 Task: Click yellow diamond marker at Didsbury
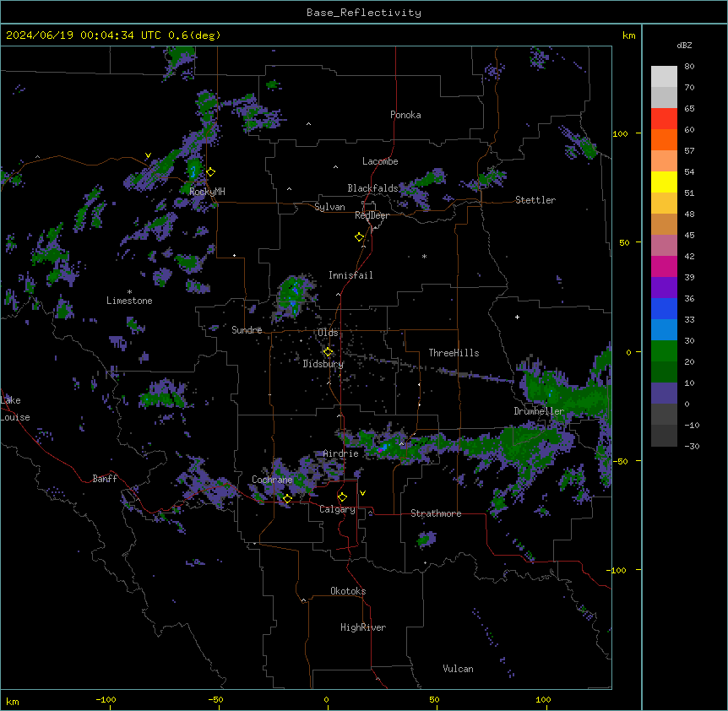click(328, 352)
